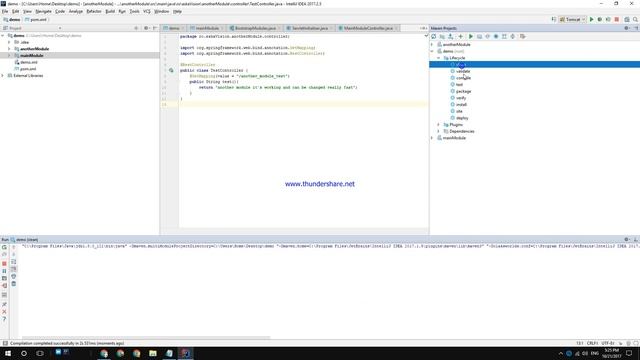Reimport all Maven projects

[x=433, y=36]
